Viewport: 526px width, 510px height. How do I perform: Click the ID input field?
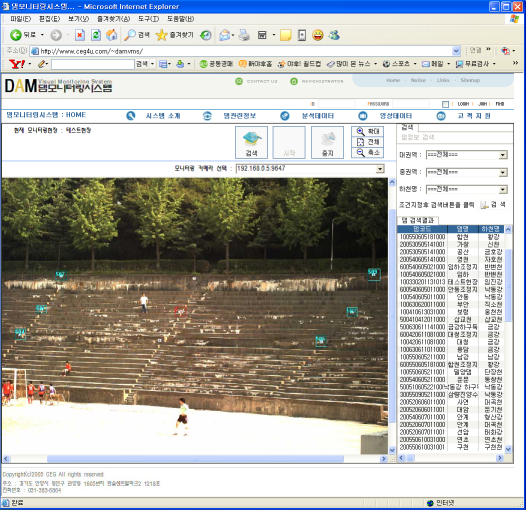(336, 104)
